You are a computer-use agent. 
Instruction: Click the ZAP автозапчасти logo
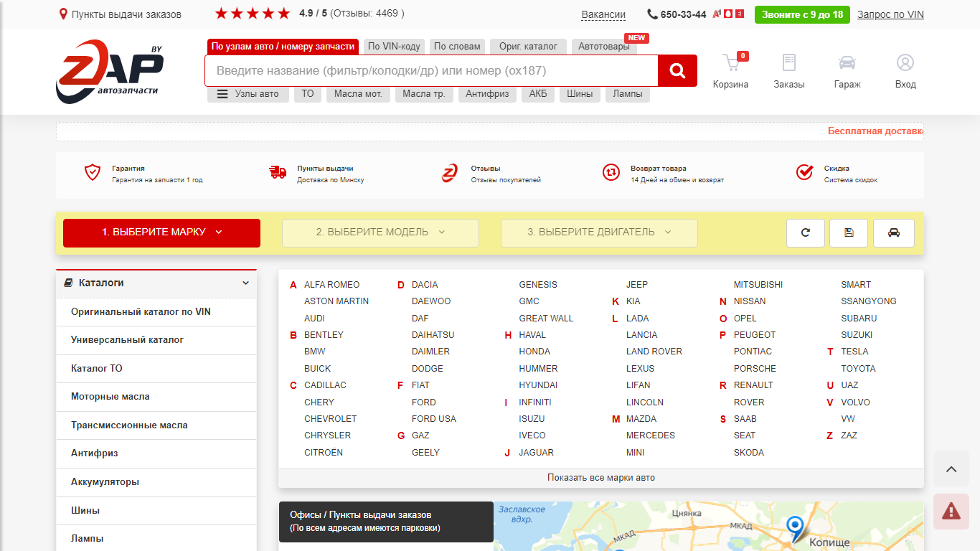[110, 70]
